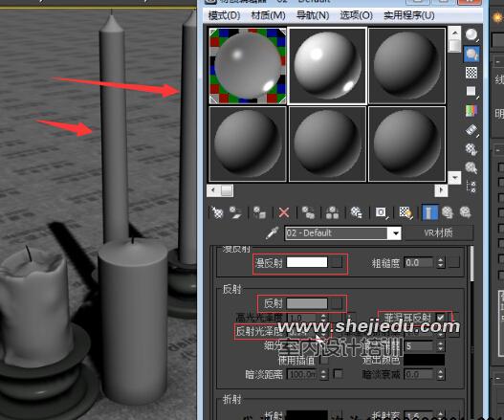This screenshot has width=504, height=420.
Task: Open the white 漫反射 color swatch
Action: tap(307, 262)
